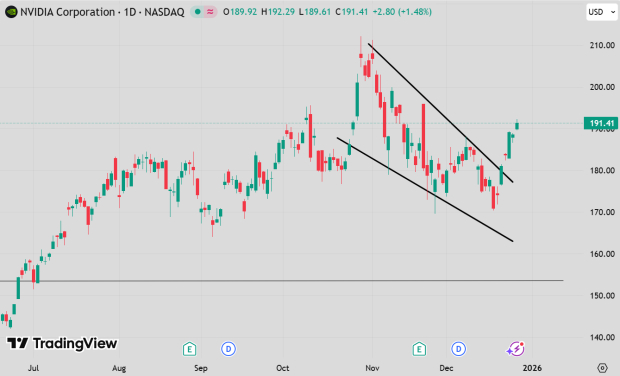Click the 180.00 price axis label

tap(602, 170)
